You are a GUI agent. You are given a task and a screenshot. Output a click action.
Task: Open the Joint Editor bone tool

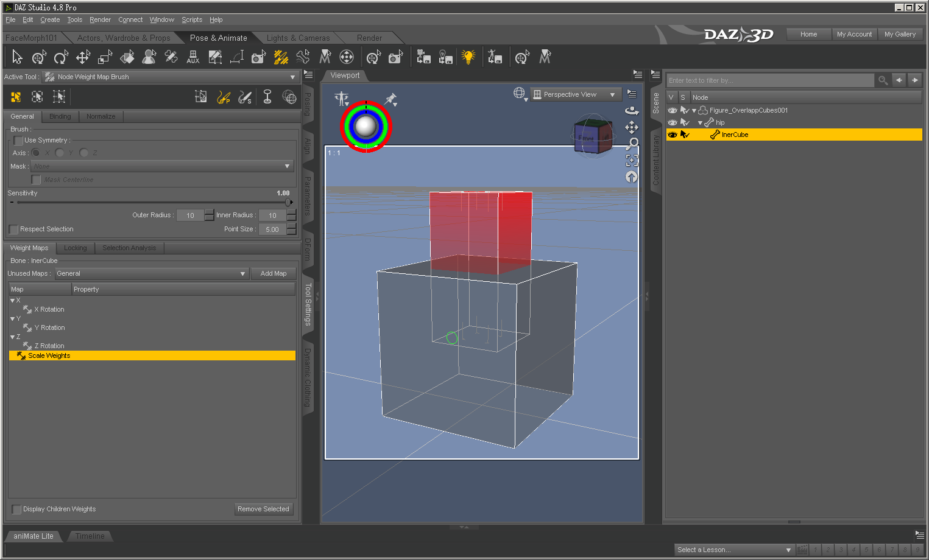tap(171, 57)
